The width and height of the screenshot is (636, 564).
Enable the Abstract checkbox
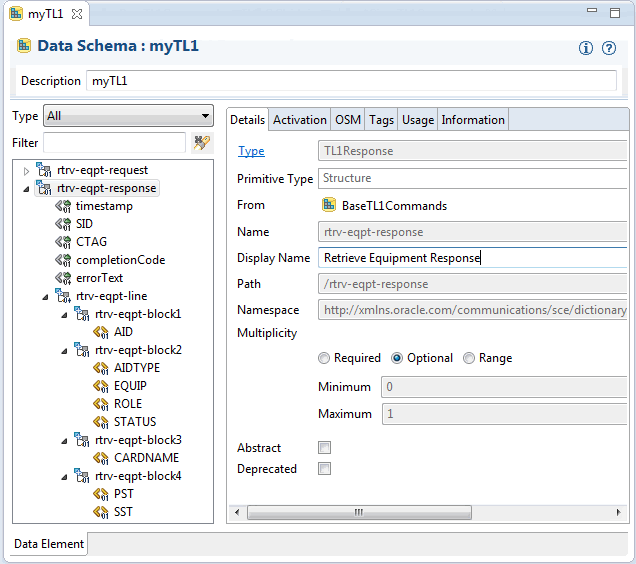point(324,448)
